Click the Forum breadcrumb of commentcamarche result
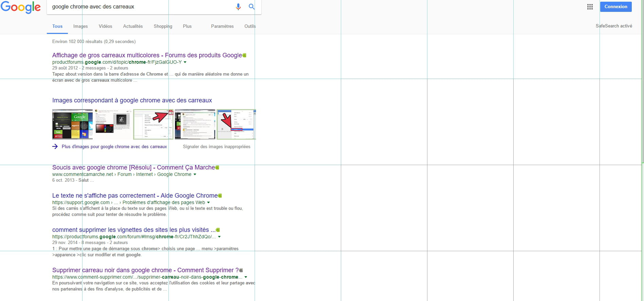The width and height of the screenshot is (644, 301). pos(124,174)
